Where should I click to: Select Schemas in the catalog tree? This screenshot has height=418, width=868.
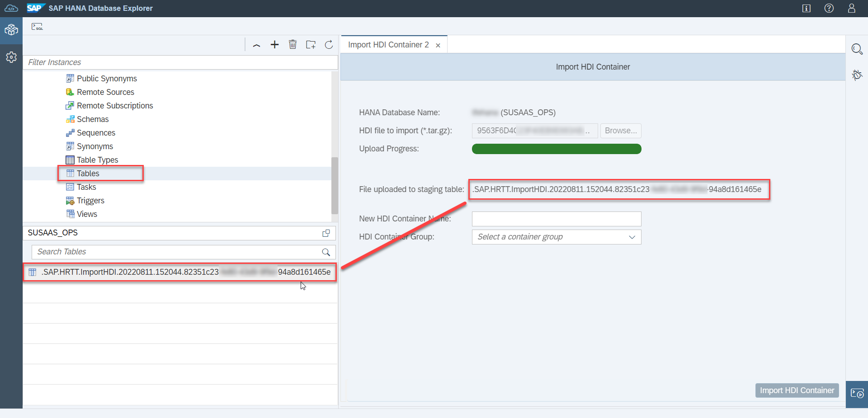coord(93,119)
